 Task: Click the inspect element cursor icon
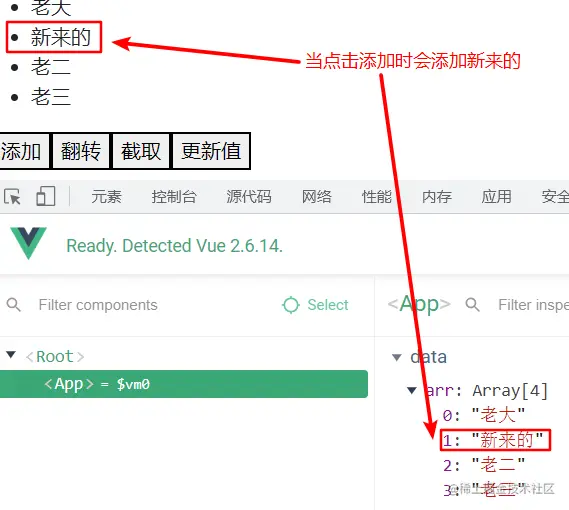tap(12, 197)
